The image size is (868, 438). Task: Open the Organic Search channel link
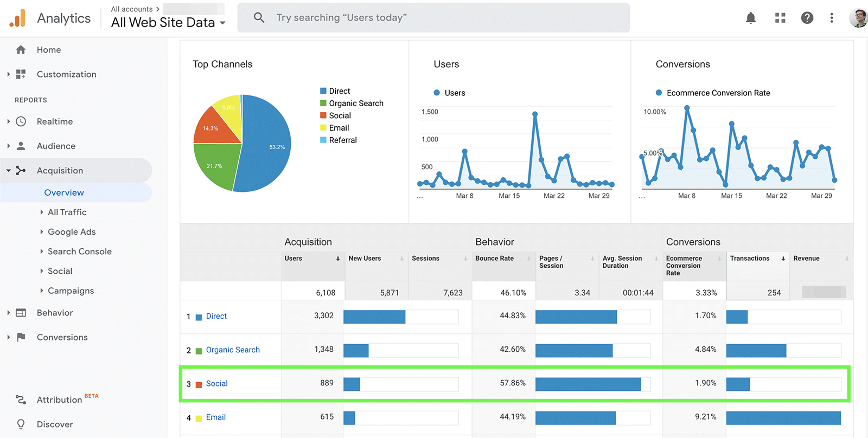point(233,350)
